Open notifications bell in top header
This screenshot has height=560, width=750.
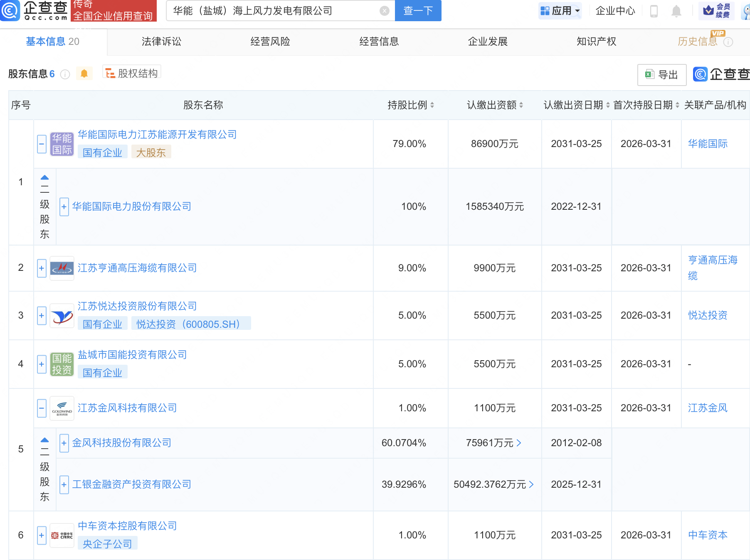point(676,11)
